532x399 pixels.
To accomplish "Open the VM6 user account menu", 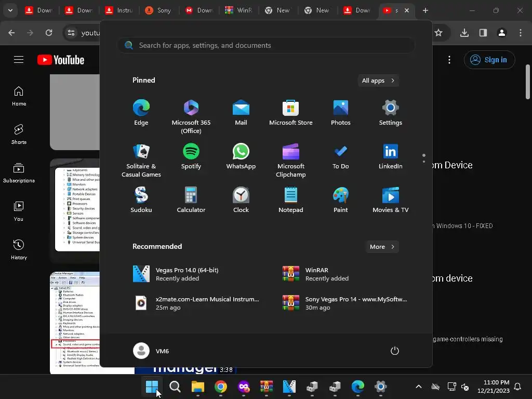I will click(151, 351).
